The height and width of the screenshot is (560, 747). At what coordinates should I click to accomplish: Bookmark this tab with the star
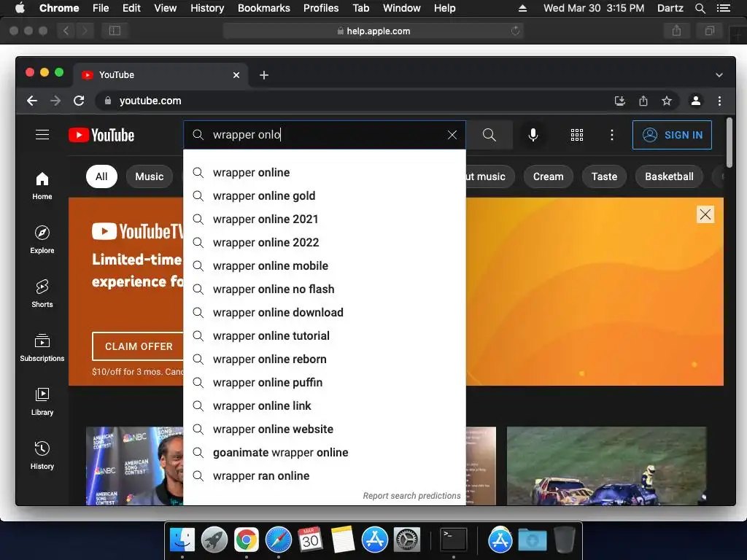[x=667, y=101]
